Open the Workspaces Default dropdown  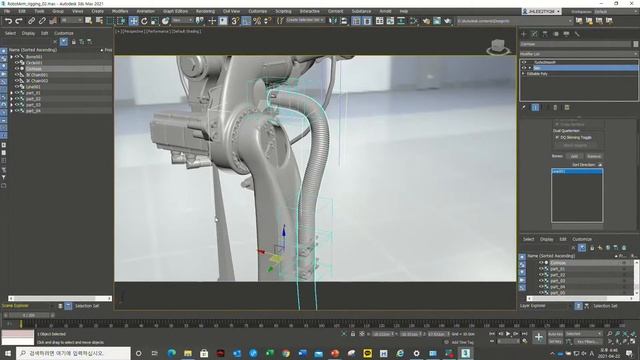(616, 11)
